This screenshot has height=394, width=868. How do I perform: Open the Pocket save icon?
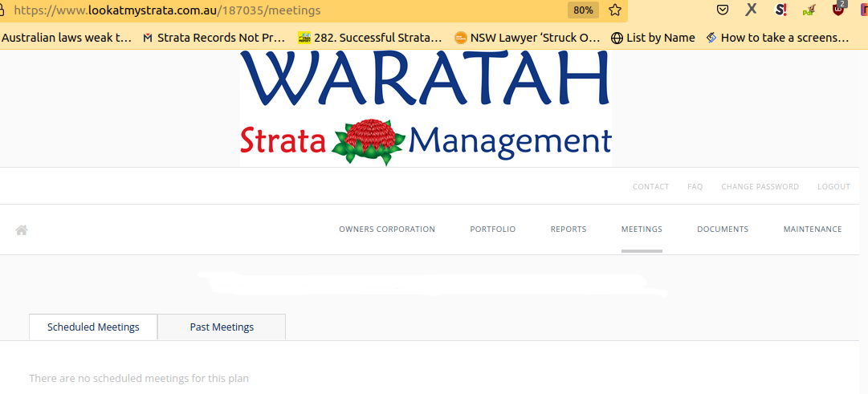click(x=723, y=10)
